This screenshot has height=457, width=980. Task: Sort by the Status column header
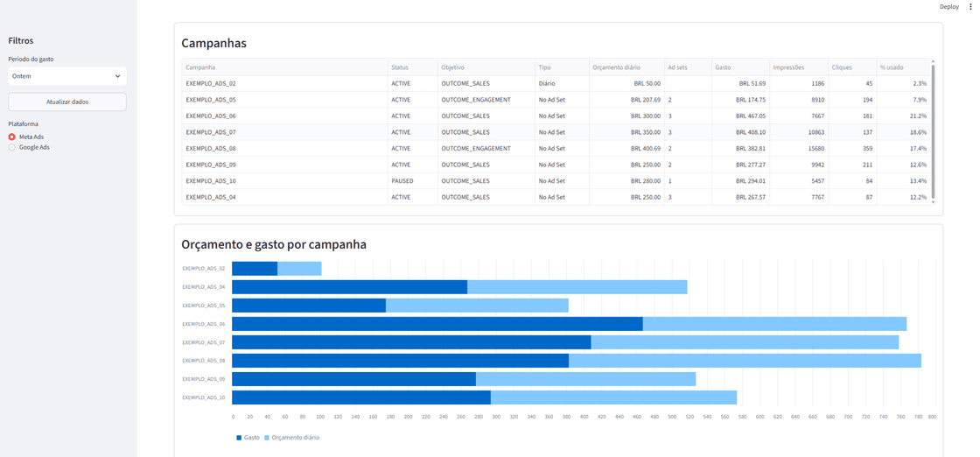point(412,67)
